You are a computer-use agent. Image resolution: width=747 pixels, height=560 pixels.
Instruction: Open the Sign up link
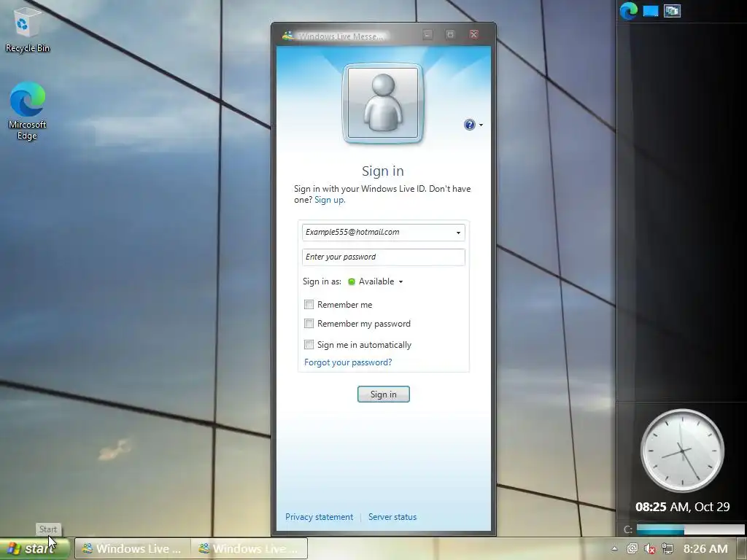[x=330, y=200]
